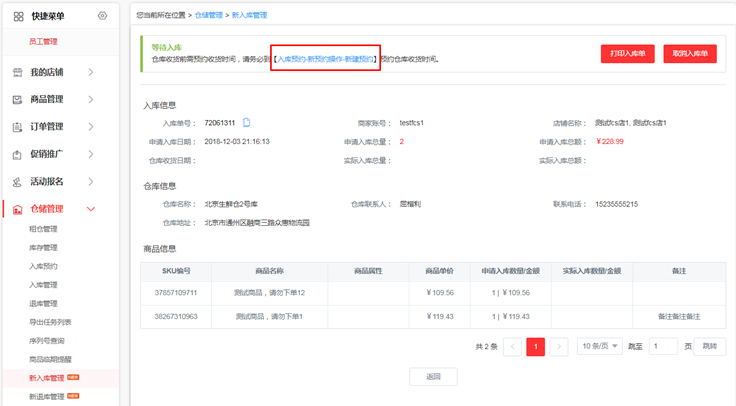Open 员工管理 under quick menu
This screenshot has height=406, width=736.
(43, 42)
